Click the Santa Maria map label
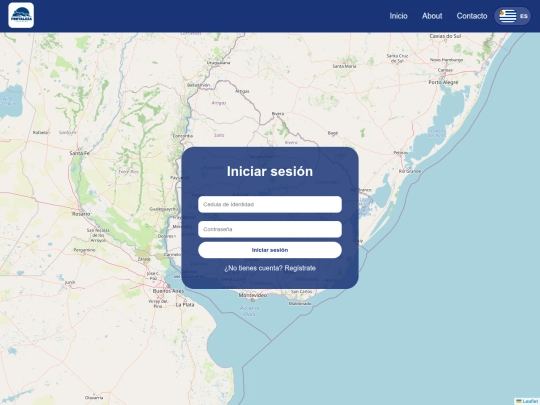 344,66
